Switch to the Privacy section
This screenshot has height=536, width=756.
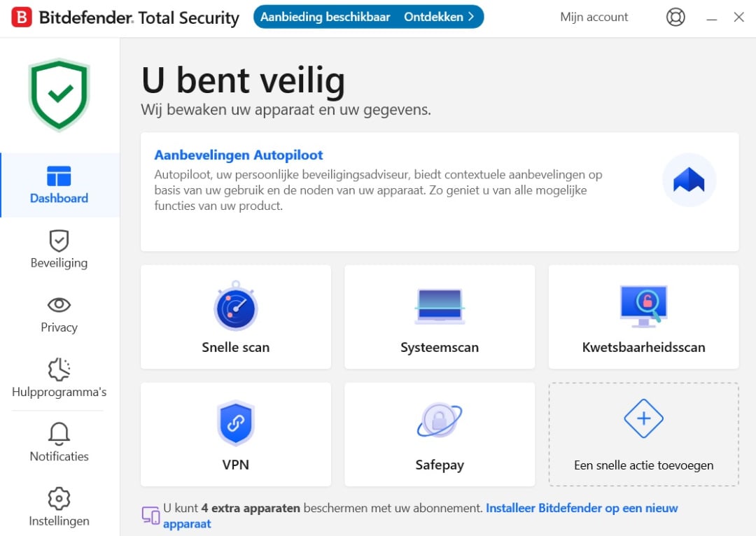[59, 314]
